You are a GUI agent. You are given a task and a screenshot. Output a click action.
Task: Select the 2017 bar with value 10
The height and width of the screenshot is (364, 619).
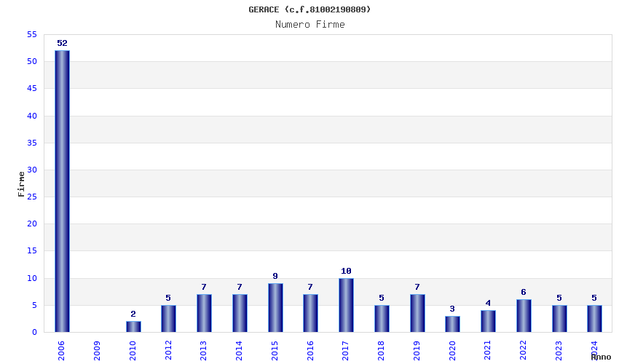346,305
